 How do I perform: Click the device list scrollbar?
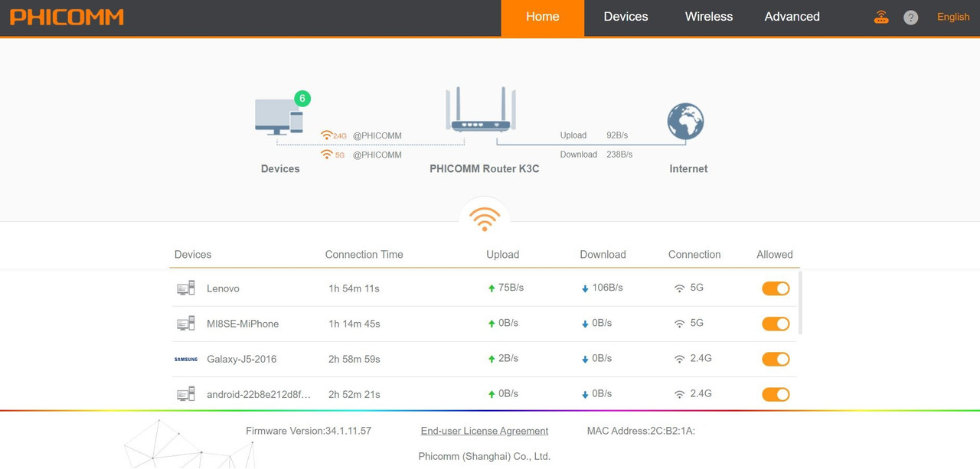pos(800,302)
